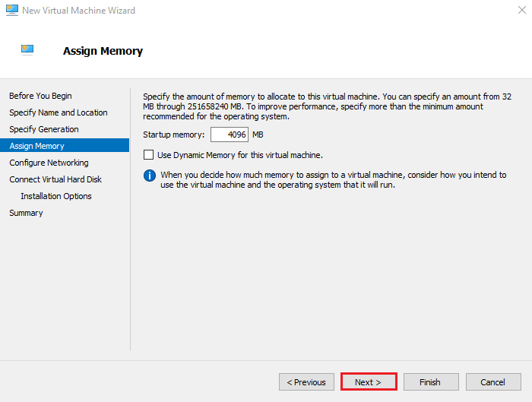Click the wizard icon in the title bar

11,11
